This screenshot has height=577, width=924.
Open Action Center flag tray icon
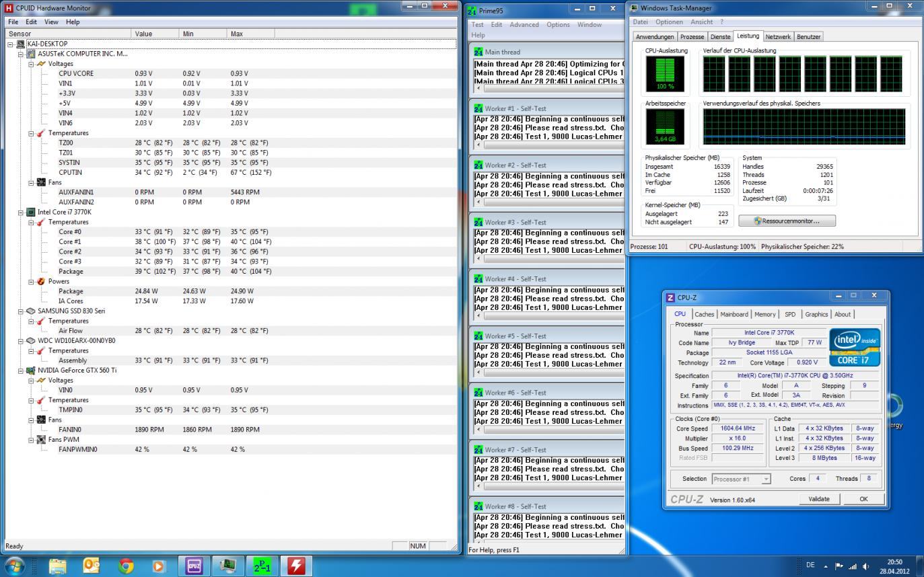pos(839,566)
